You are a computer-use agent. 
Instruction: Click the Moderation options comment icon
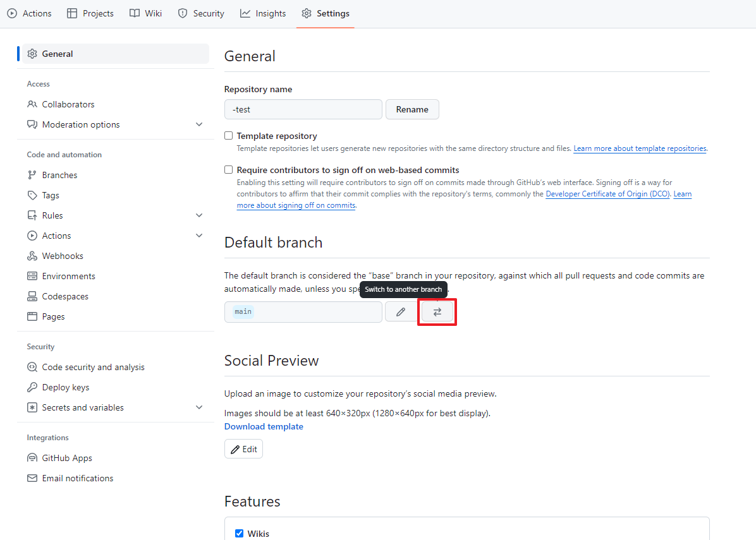tap(32, 124)
